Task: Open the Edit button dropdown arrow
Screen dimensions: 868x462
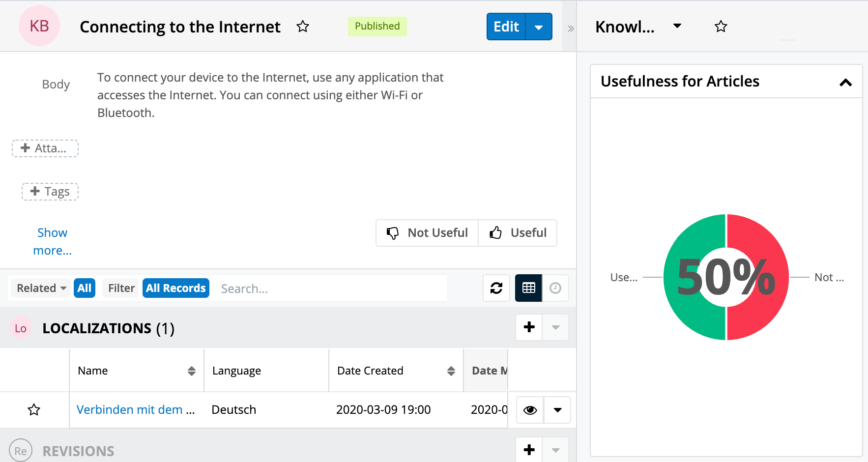Action: [539, 27]
